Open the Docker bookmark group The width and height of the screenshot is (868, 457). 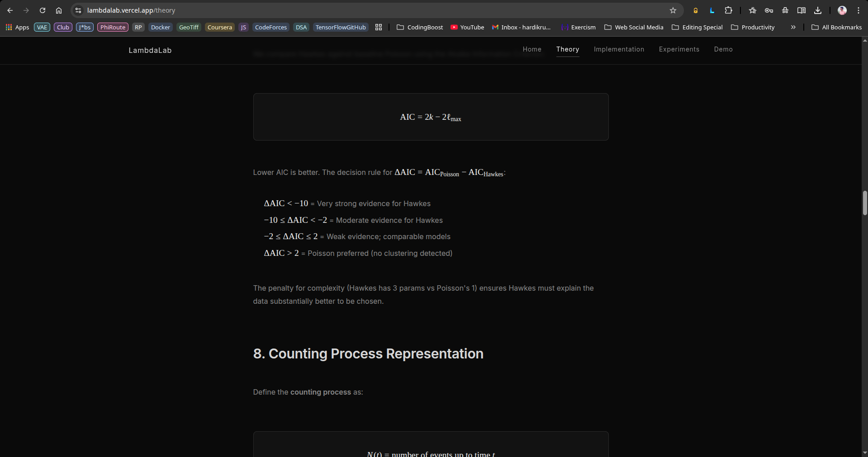[x=161, y=27]
